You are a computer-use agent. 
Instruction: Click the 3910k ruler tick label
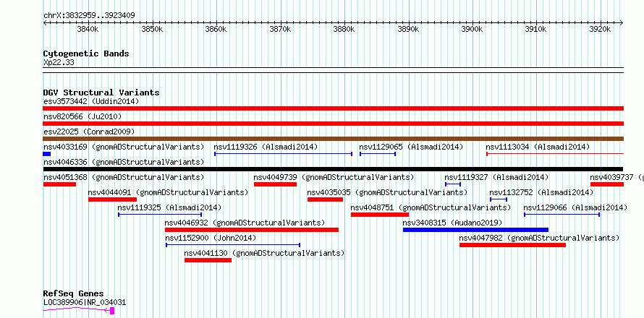pos(536,30)
